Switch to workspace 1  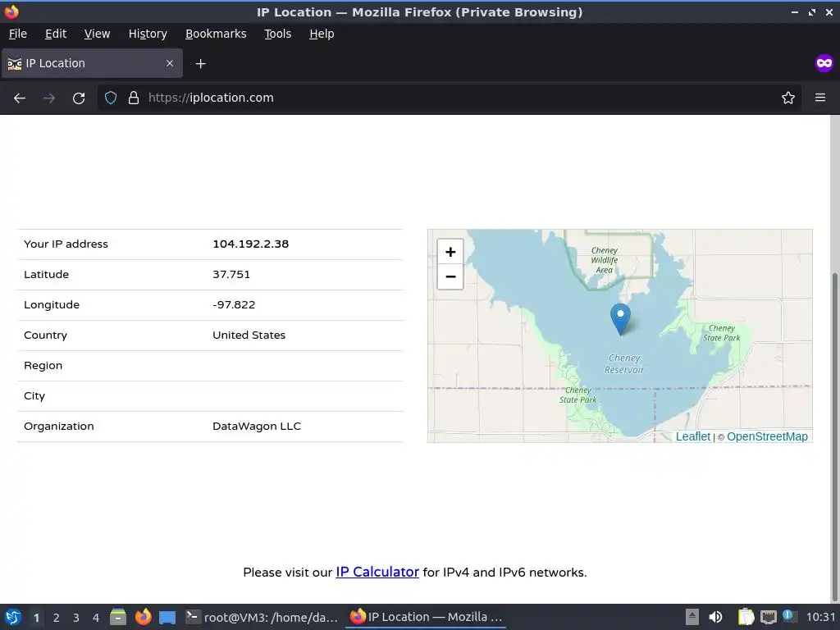tap(36, 618)
